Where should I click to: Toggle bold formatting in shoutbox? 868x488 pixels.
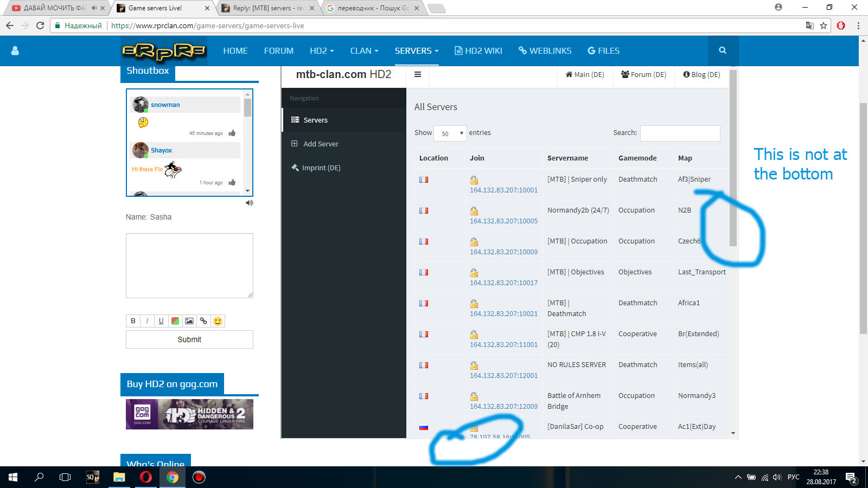(x=133, y=321)
